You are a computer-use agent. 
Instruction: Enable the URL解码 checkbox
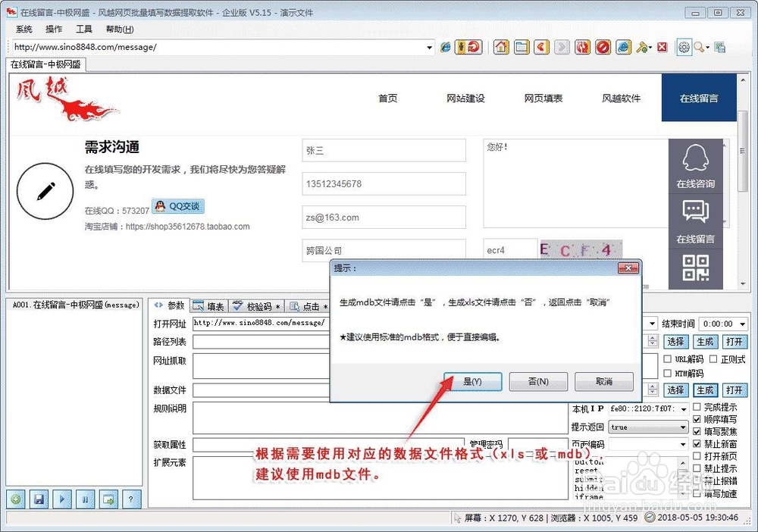pyautogui.click(x=668, y=359)
